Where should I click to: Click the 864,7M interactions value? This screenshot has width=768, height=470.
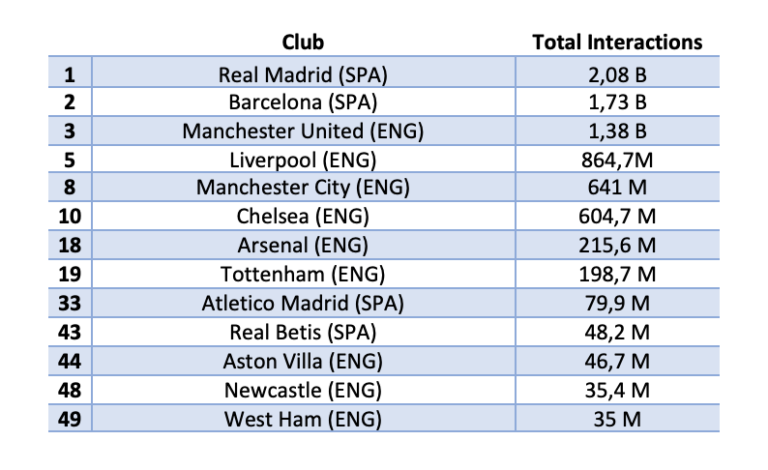point(617,159)
